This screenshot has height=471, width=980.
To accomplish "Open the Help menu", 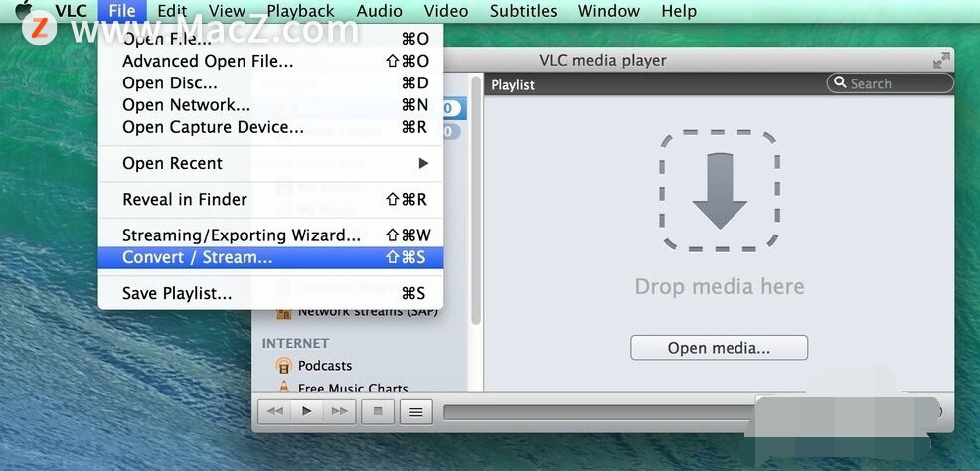I will [x=679, y=11].
